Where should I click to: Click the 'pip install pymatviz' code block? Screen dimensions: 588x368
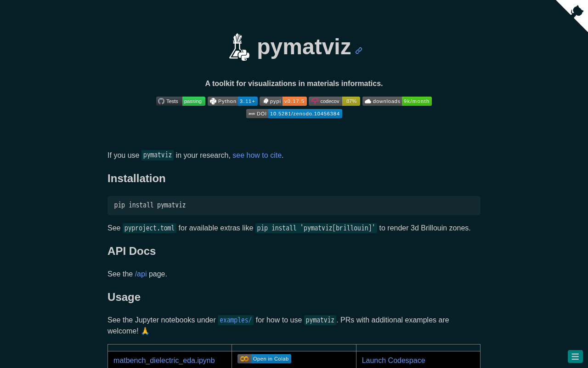tap(294, 206)
